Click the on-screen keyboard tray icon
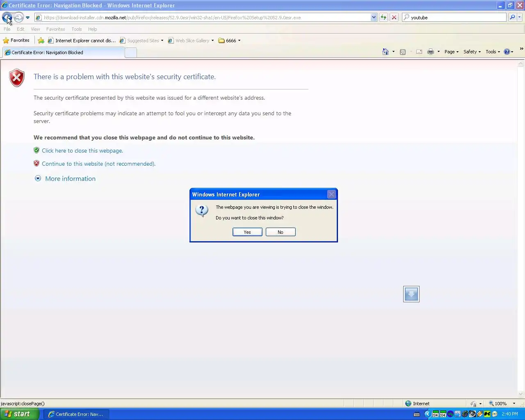 (x=417, y=414)
